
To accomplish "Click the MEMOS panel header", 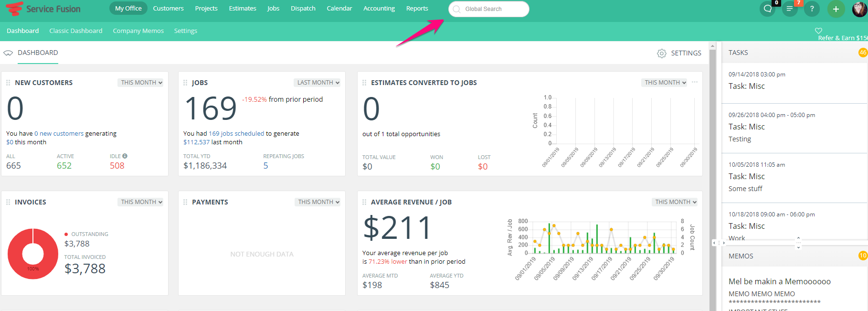I will tap(794, 256).
